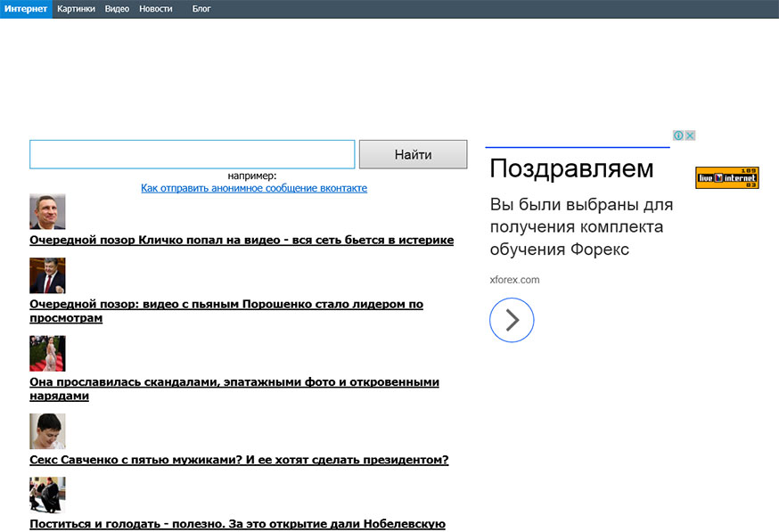
Task: Click the thumbnail above the Порошенко headline
Action: (x=47, y=275)
